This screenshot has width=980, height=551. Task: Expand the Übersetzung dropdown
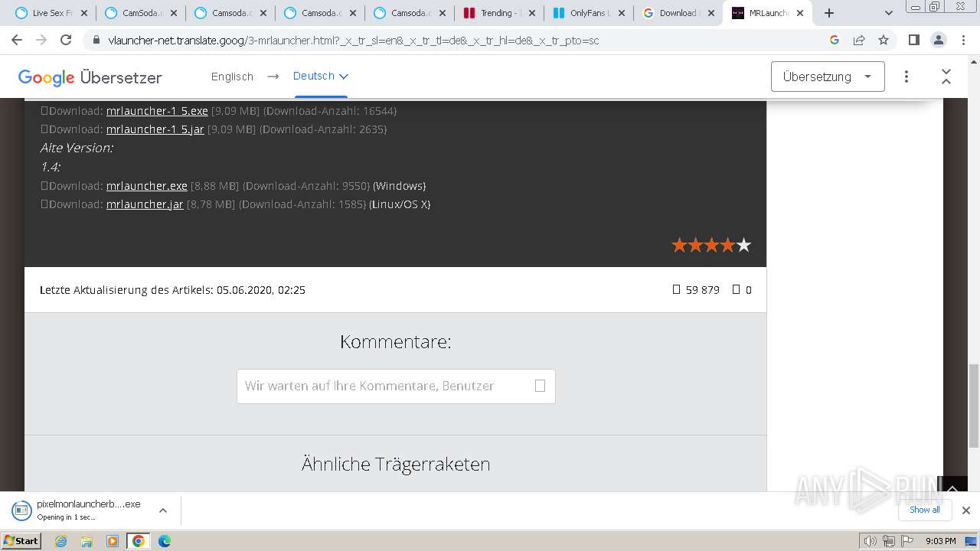tap(828, 77)
